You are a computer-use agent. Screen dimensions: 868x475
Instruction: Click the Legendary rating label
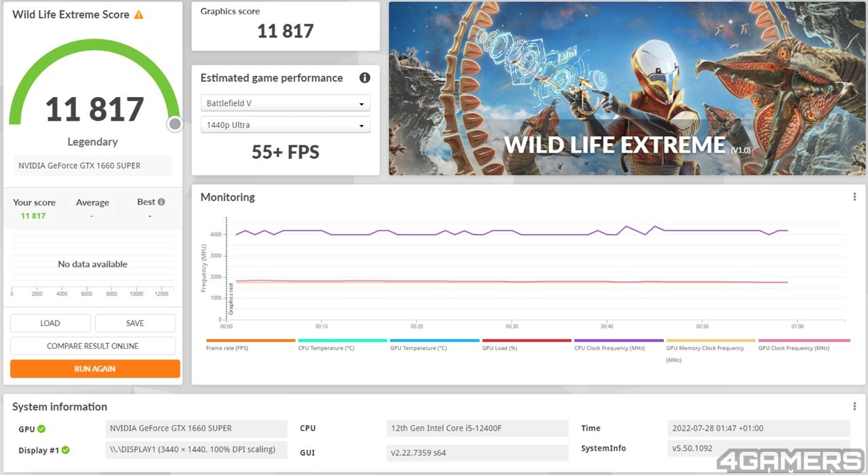[93, 142]
